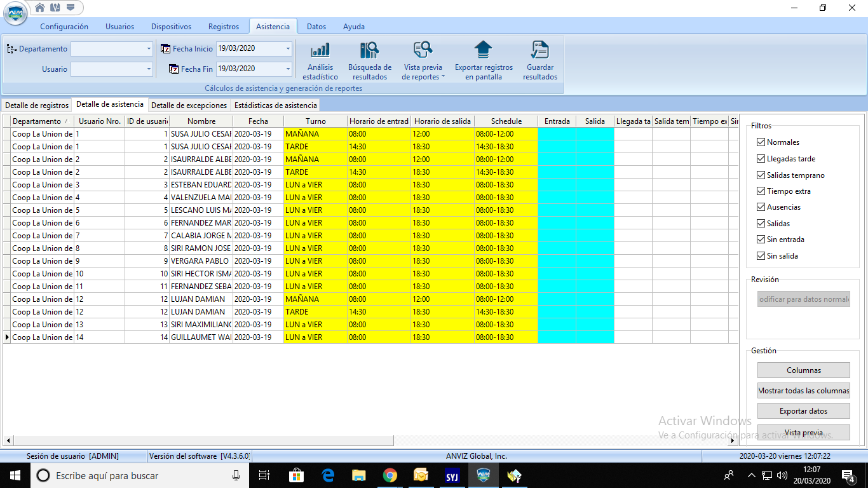
Task: Select the VERGARA PABLO name cell
Action: 201,261
